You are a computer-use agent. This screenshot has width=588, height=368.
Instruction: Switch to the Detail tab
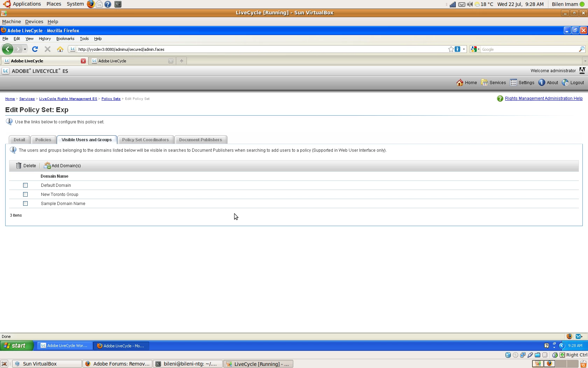point(19,139)
